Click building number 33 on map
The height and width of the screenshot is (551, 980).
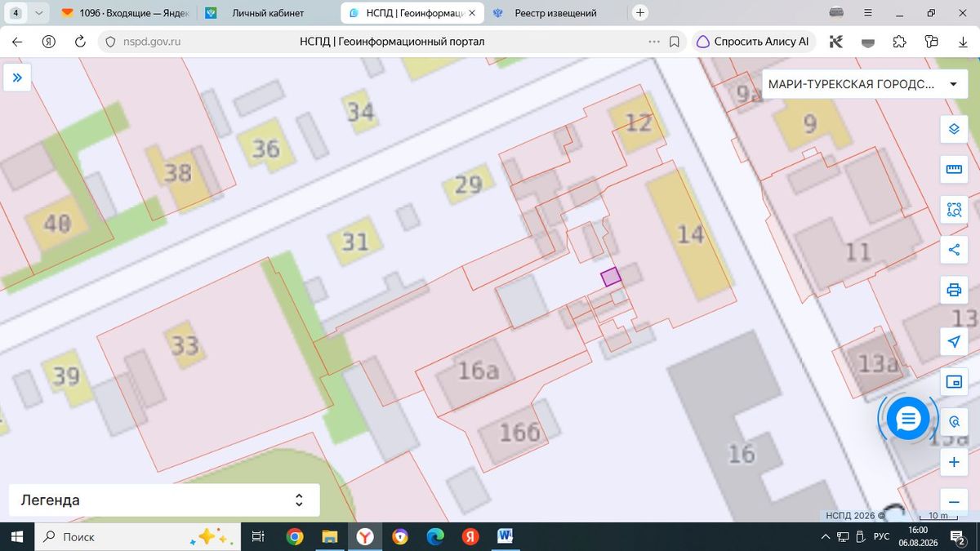pos(185,345)
